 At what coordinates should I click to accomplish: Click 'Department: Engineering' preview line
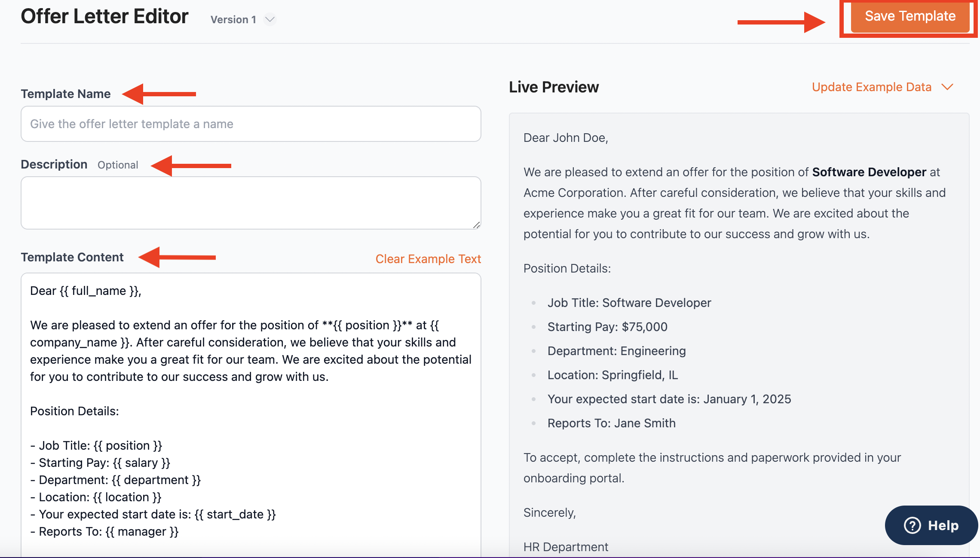coord(616,351)
